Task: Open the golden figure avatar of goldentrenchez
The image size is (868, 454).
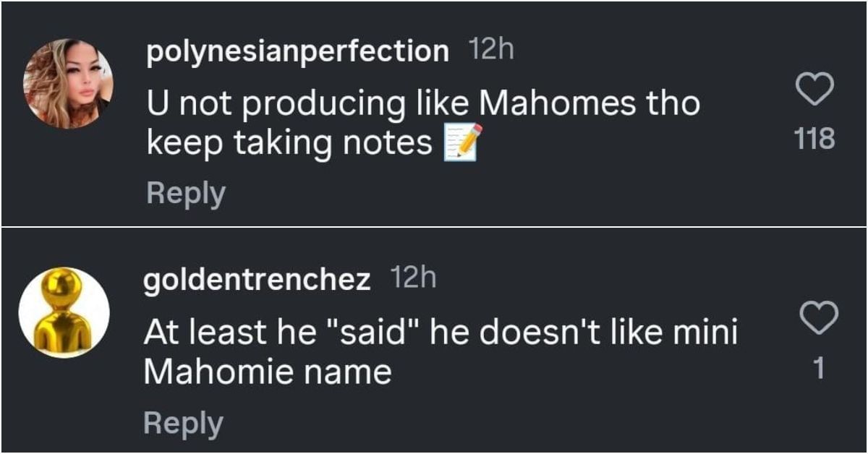Action: pos(64,312)
